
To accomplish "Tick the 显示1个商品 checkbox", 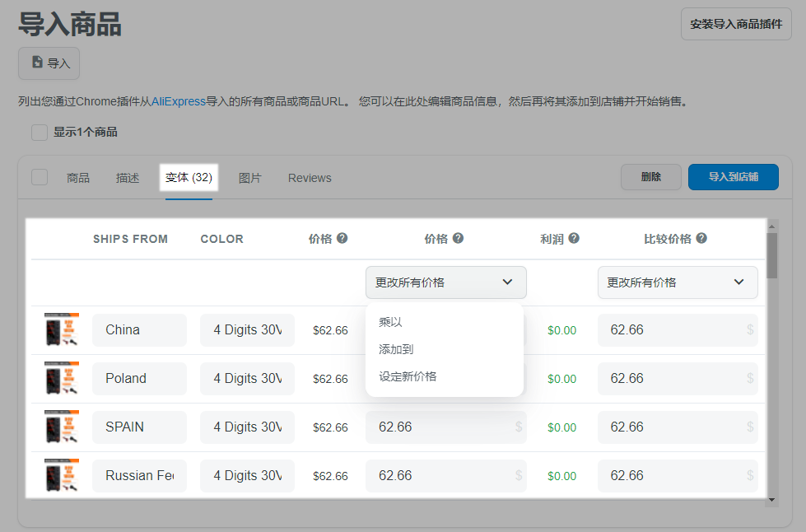I will point(40,132).
